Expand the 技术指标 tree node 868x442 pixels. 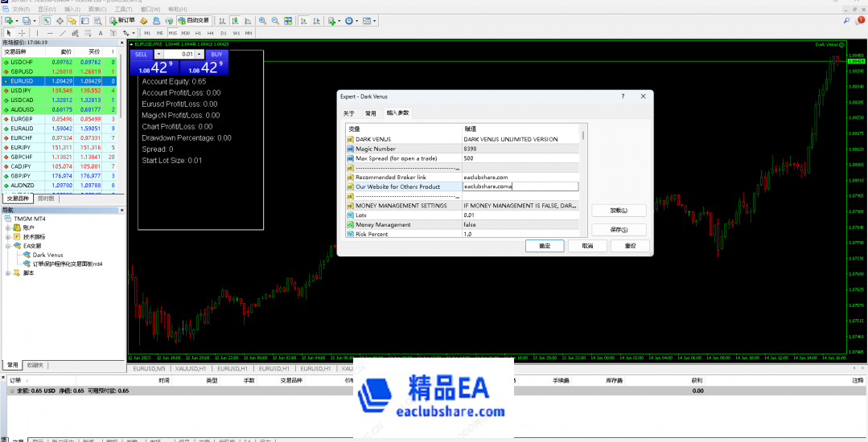pyautogui.click(x=8, y=237)
